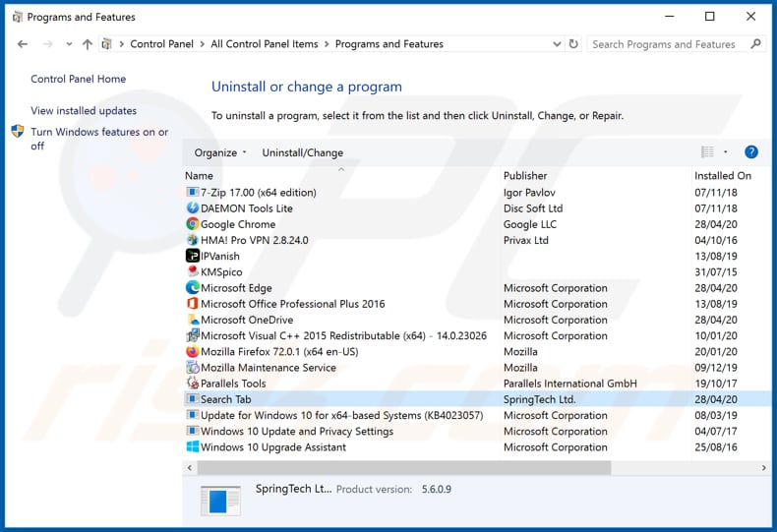Viewport: 777px width, 532px height.
Task: Click the Microsoft Edge icon
Action: click(x=192, y=287)
